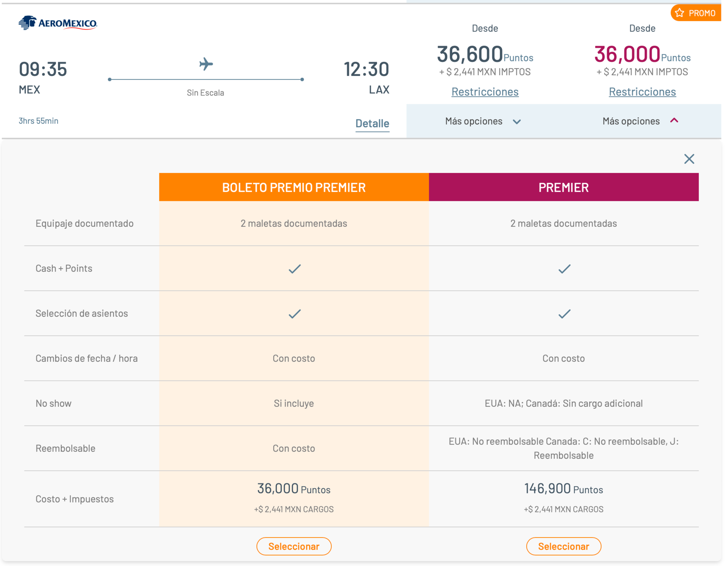Screen dimensions: 728x566
Task: Click 'Con costo' in Boleto Premio Reembolsable row
Action: click(294, 448)
